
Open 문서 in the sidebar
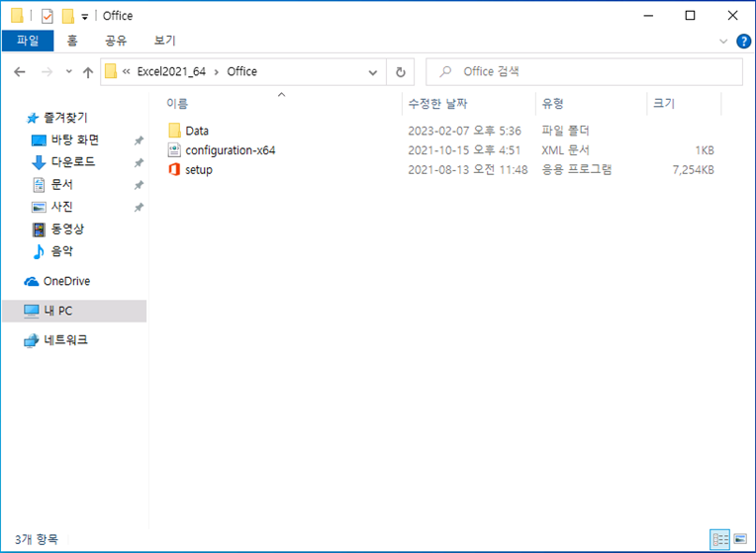(x=62, y=184)
